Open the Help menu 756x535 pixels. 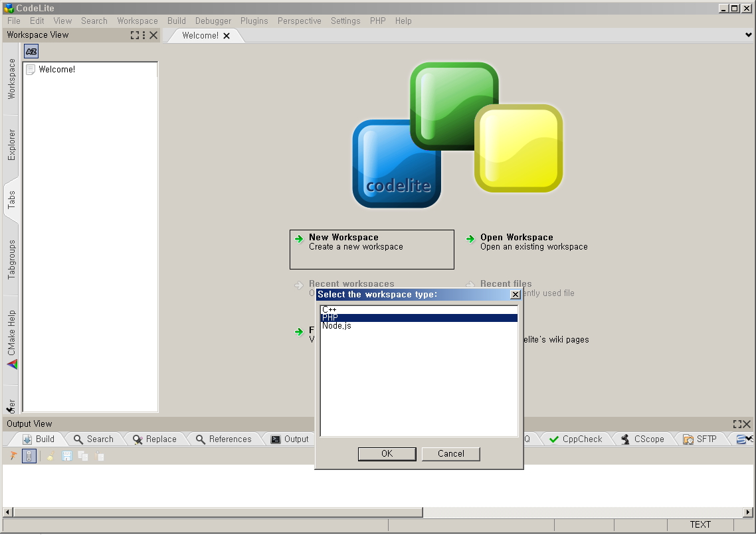point(403,21)
